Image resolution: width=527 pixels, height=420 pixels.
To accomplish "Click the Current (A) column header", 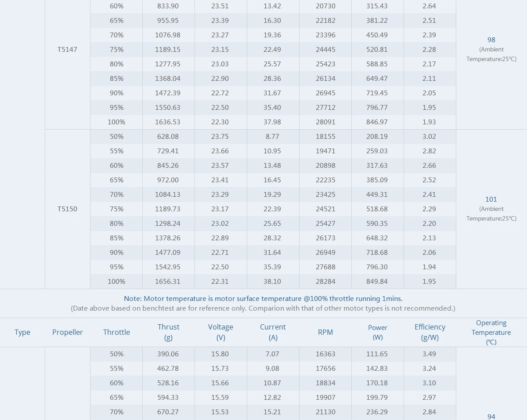I will click(x=273, y=332).
